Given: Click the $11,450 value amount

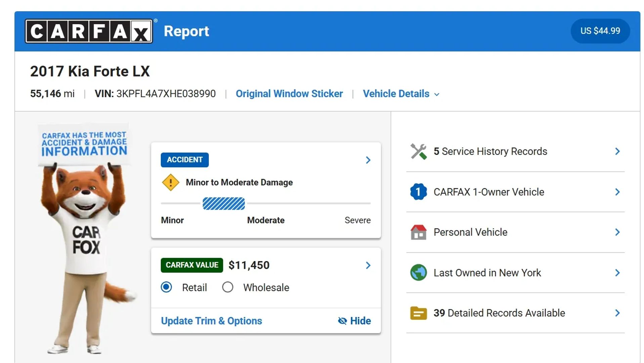Looking at the screenshot, I should 249,265.
